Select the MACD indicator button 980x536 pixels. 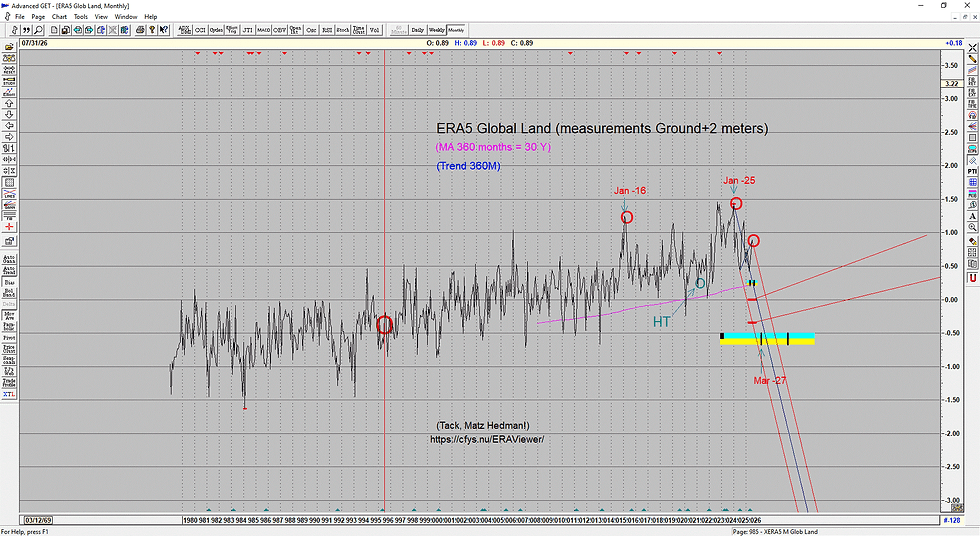[x=263, y=30]
